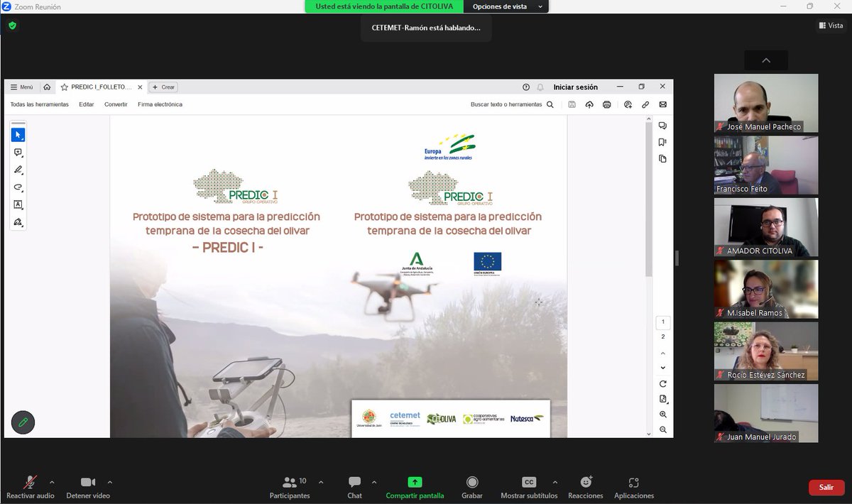Select José Manuel Pacheco video thumbnail
The height and width of the screenshot is (504, 852).
click(x=766, y=103)
